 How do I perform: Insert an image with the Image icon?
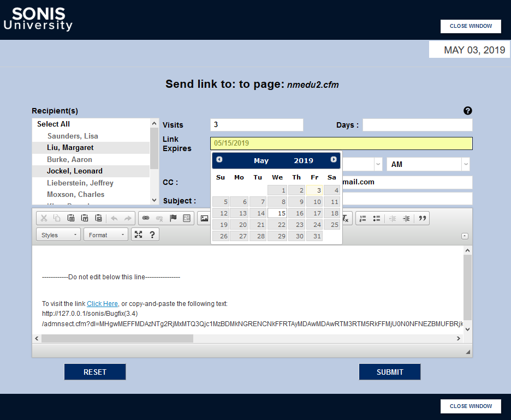tap(204, 218)
